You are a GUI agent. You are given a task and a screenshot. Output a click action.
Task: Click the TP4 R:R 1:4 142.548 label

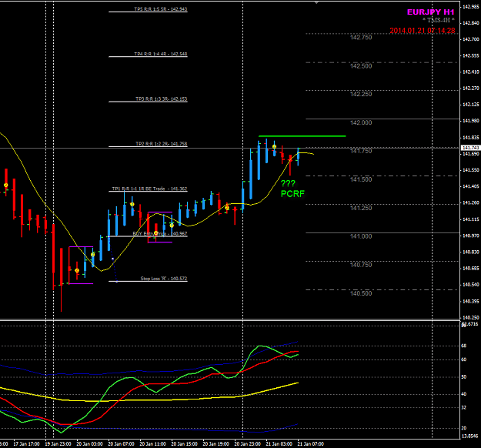160,54
